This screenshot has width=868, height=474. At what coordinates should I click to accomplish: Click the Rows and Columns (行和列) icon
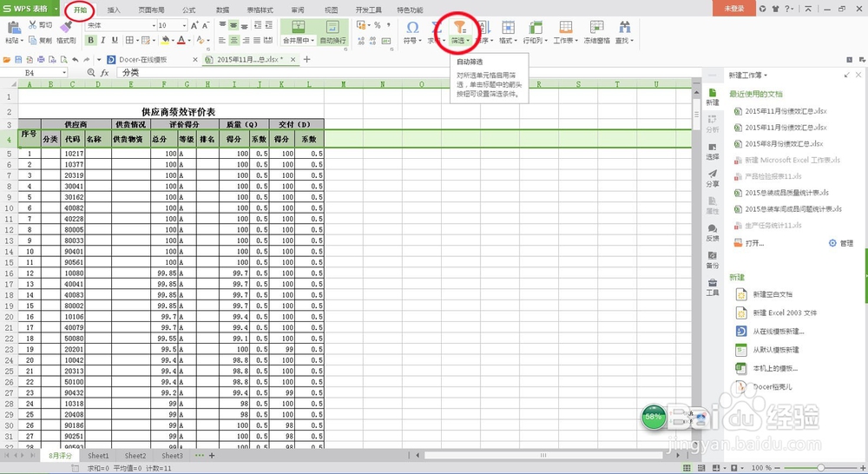point(536,27)
